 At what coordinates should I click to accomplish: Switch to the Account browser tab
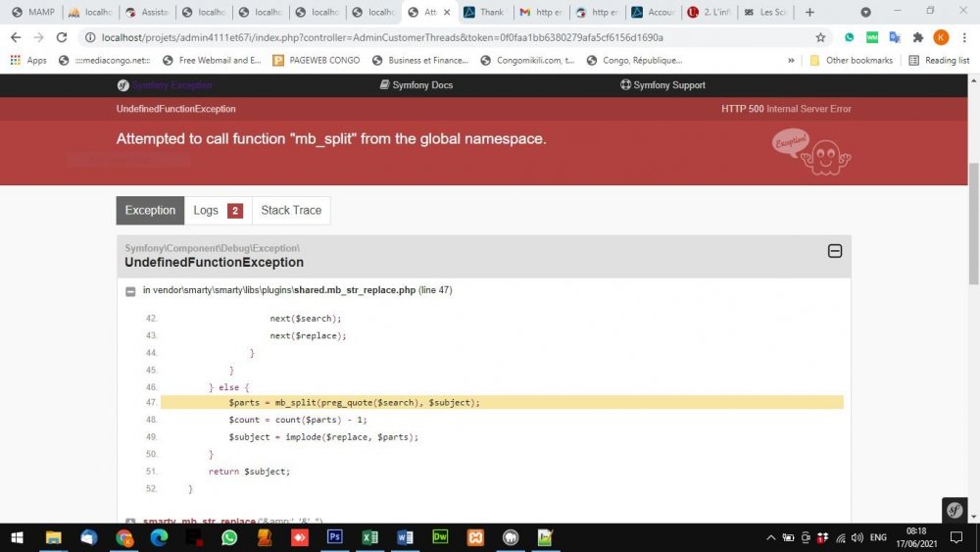pyautogui.click(x=654, y=12)
